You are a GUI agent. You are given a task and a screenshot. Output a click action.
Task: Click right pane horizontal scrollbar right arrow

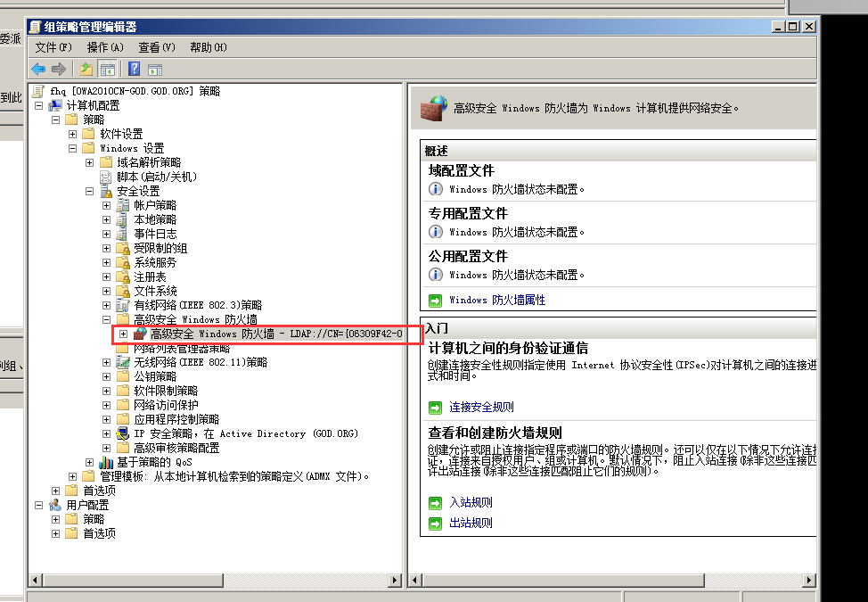tap(809, 581)
